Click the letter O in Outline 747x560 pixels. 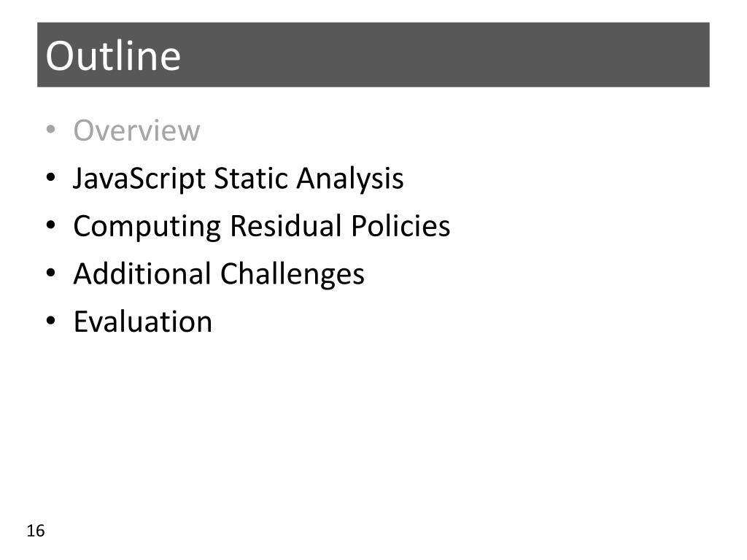pos(60,56)
